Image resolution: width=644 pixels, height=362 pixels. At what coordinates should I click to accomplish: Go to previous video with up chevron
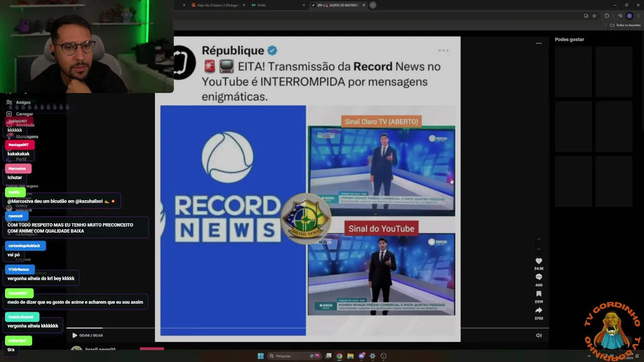click(x=539, y=239)
